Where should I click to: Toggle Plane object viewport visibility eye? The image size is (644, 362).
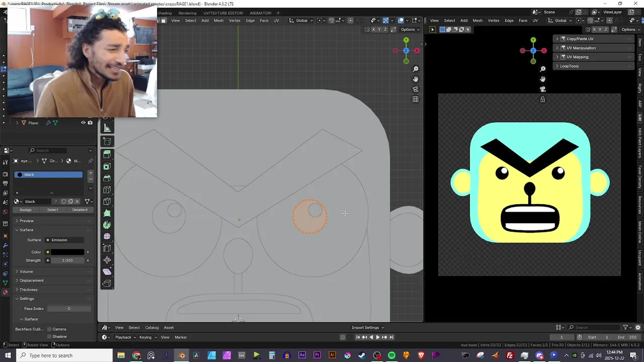pyautogui.click(x=84, y=123)
